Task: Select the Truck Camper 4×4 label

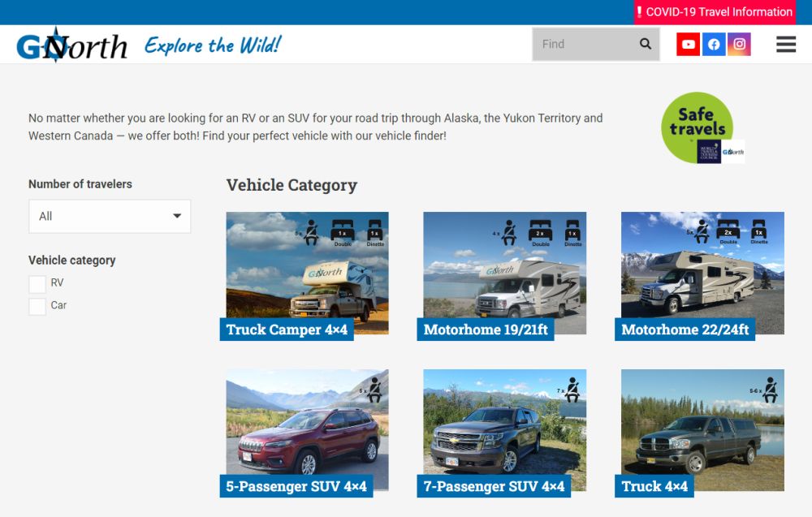Action: (x=287, y=330)
